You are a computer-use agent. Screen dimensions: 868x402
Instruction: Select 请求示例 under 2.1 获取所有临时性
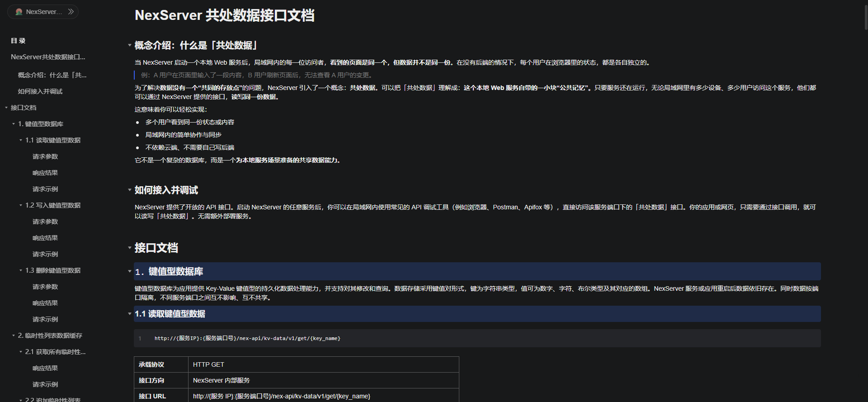[45, 384]
